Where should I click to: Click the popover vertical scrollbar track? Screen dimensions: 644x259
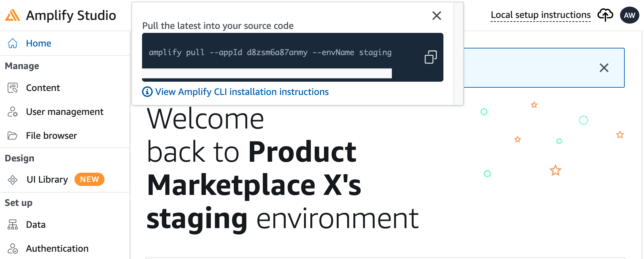458,54
